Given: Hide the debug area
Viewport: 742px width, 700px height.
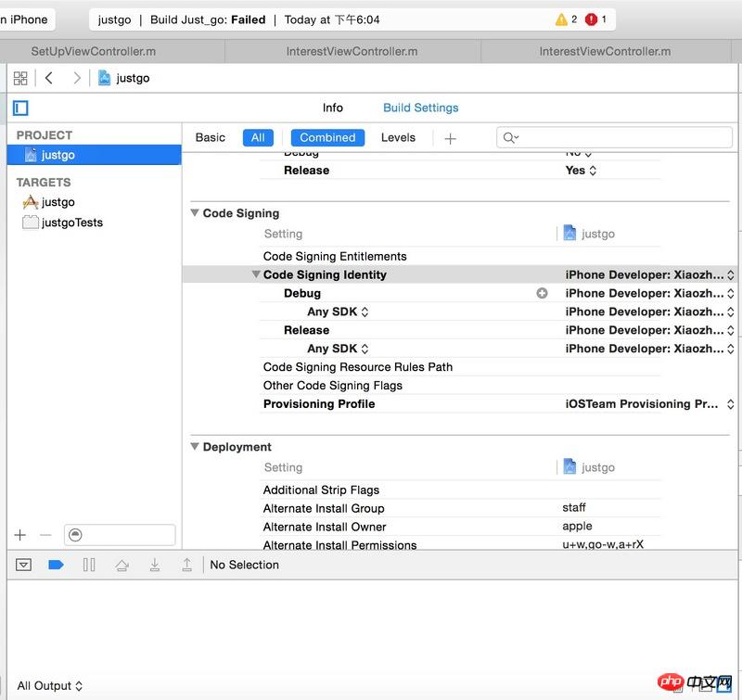Looking at the screenshot, I should 24,565.
